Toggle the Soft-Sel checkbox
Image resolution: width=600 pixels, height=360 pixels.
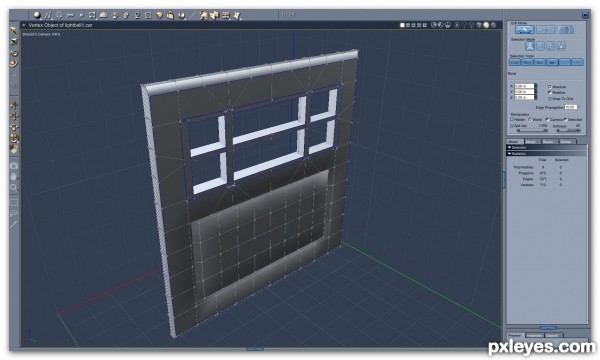pyautogui.click(x=511, y=125)
